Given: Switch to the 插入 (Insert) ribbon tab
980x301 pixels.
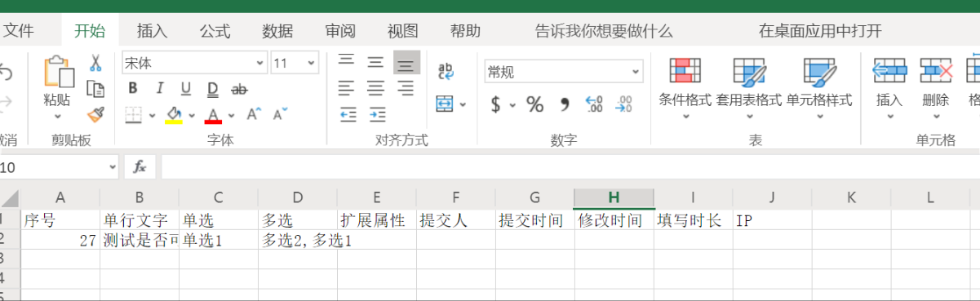Looking at the screenshot, I should [x=152, y=31].
